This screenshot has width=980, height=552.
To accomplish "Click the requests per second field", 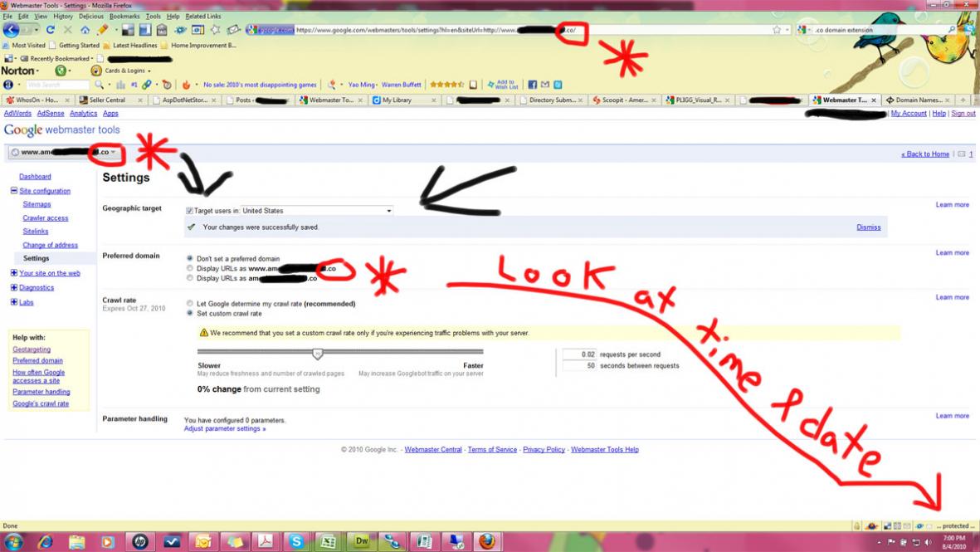I will pos(578,354).
